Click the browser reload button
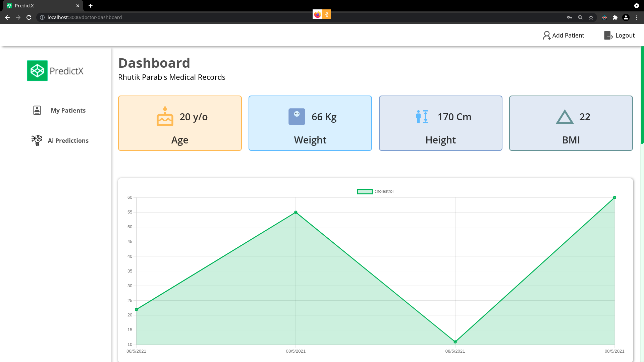This screenshot has height=362, width=644. [29, 17]
